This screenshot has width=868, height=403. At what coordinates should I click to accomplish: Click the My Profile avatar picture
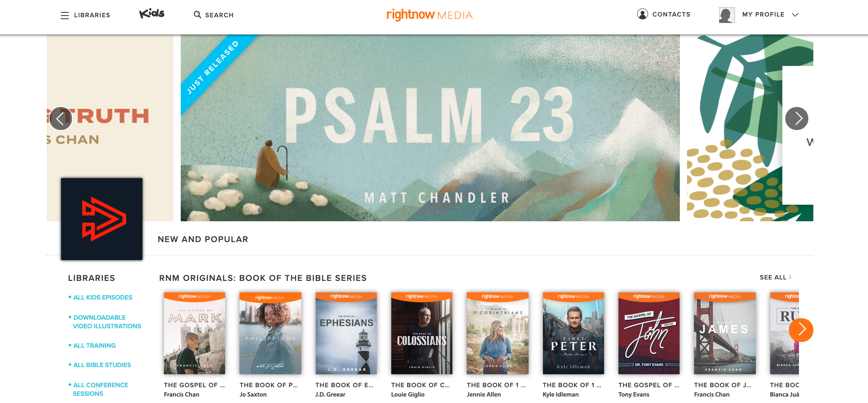pos(727,15)
